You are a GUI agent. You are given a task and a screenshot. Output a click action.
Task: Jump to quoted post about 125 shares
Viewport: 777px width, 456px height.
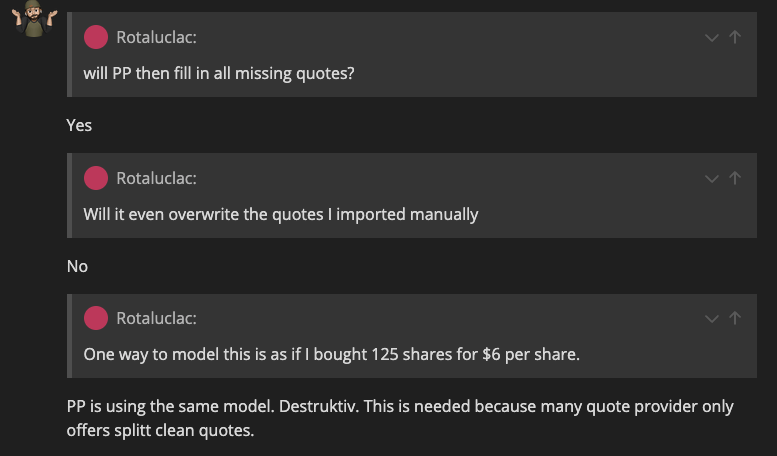pos(735,318)
